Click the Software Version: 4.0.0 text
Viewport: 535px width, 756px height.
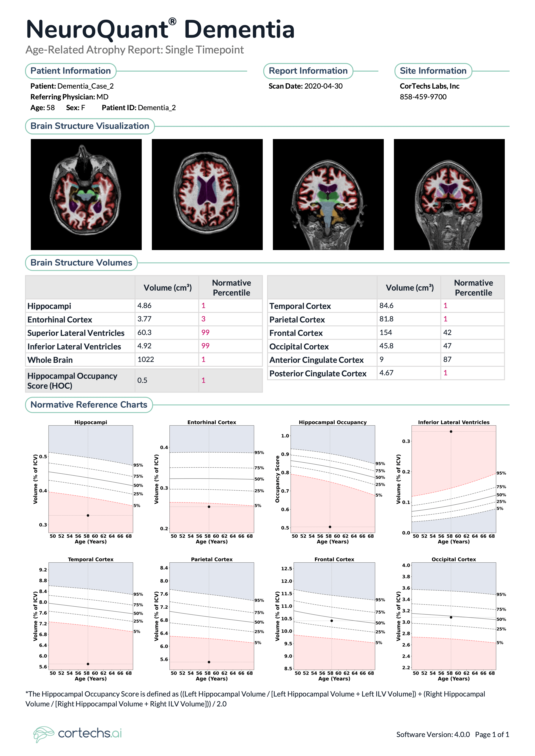(433, 735)
